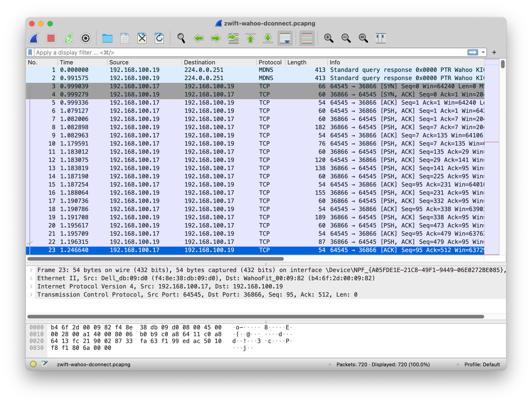Image resolution: width=532 pixels, height=404 pixels.
Task: Apply display filter arrow button
Action: (473, 52)
